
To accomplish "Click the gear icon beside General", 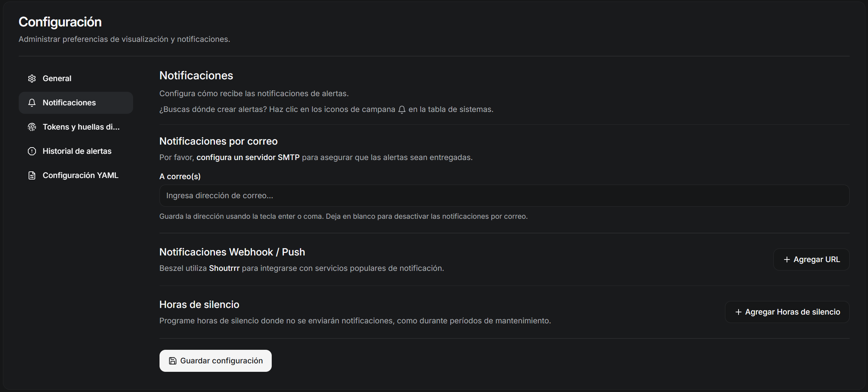I will pos(32,79).
